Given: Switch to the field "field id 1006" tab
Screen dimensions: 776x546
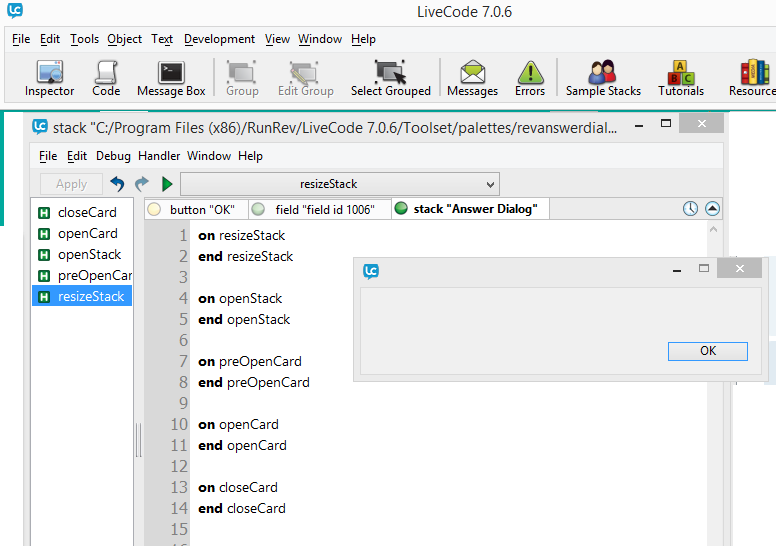Looking at the screenshot, I should 319,209.
